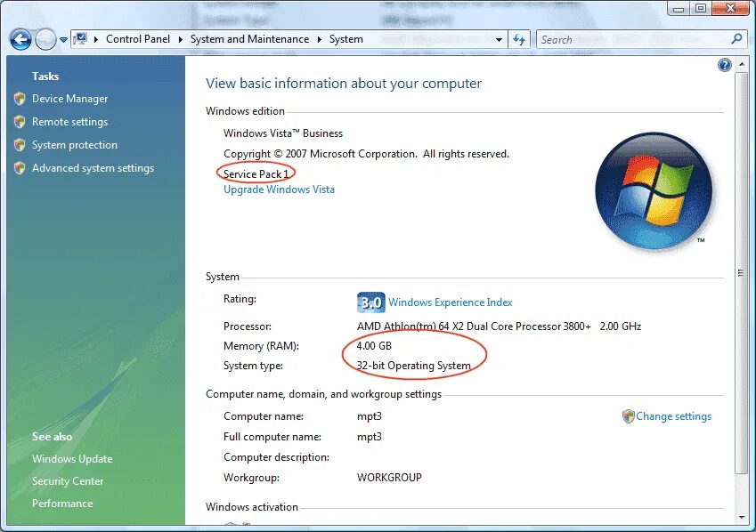The height and width of the screenshot is (532, 756).
Task: Click the shield icon beside Device Manager
Action: tap(20, 99)
